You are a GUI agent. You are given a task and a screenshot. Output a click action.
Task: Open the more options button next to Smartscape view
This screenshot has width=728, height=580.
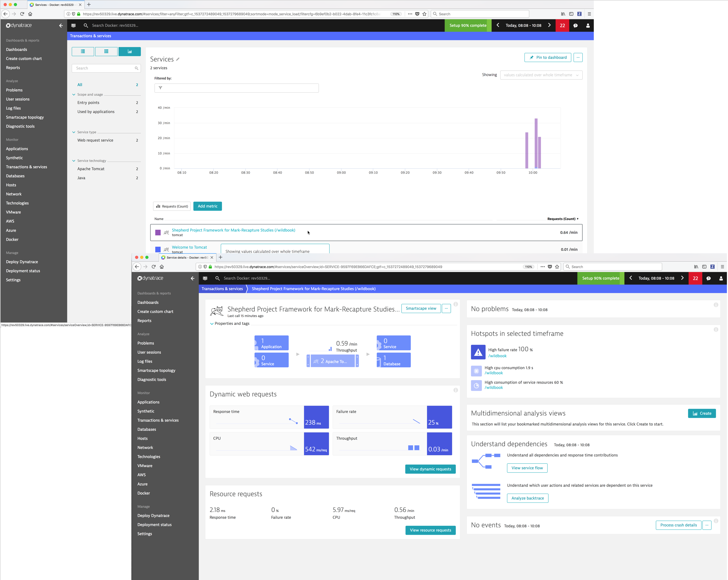pyautogui.click(x=446, y=309)
